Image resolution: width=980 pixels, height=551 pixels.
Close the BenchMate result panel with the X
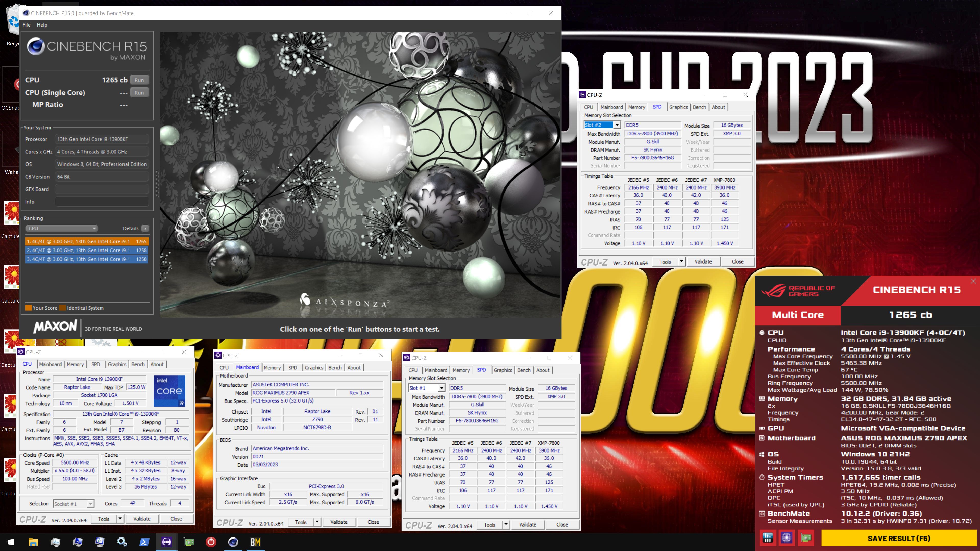pyautogui.click(x=973, y=281)
